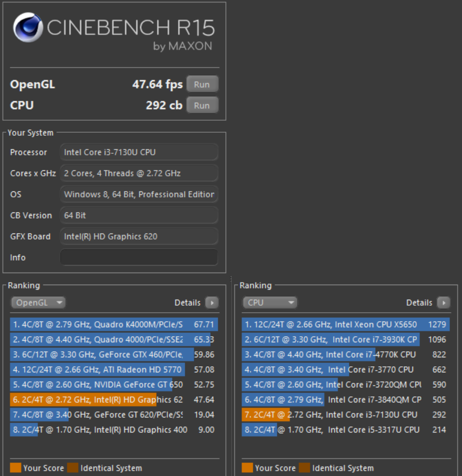The image size is (462, 476).
Task: Select your i3-7130U CPU ranking entry
Action: (x=345, y=415)
